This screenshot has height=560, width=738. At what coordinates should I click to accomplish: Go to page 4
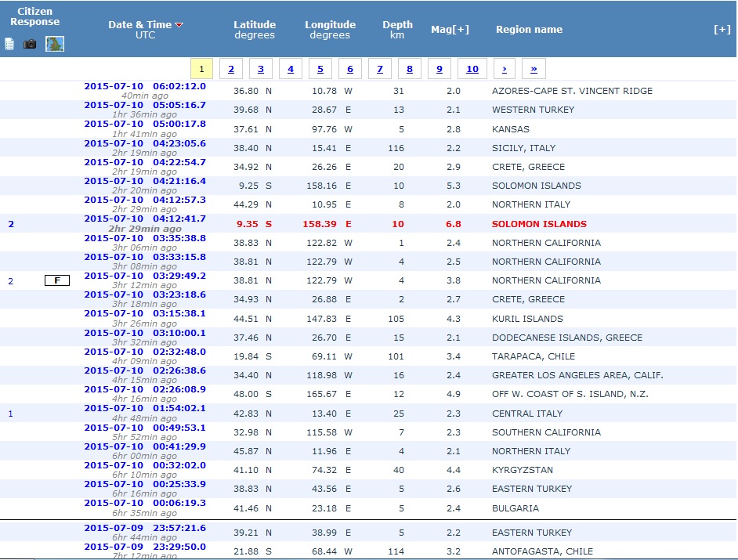click(x=291, y=69)
